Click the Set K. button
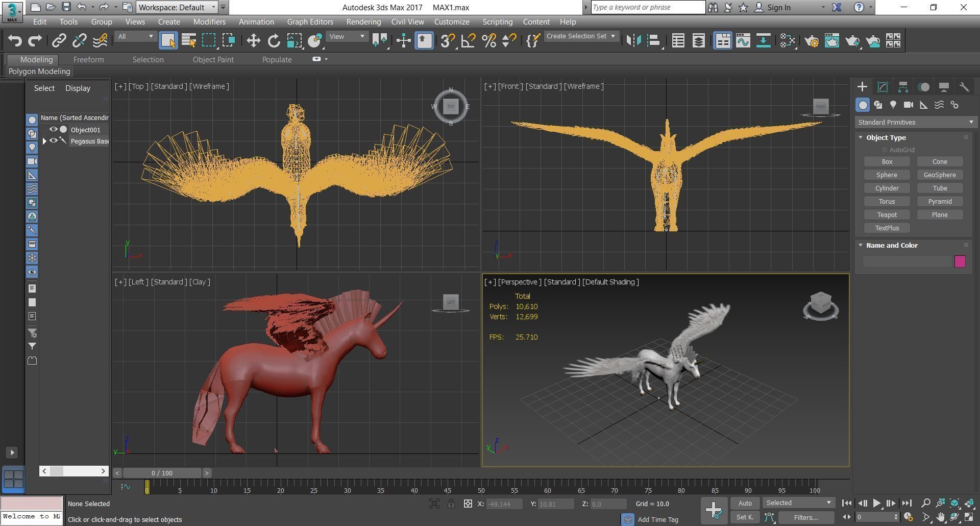 [745, 518]
